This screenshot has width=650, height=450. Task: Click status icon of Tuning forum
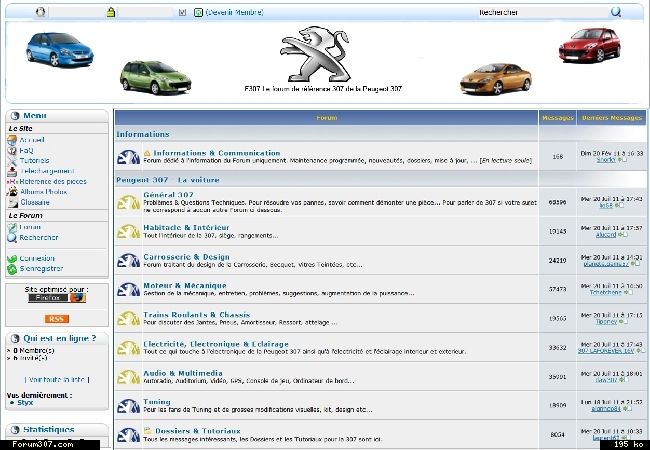click(x=128, y=405)
